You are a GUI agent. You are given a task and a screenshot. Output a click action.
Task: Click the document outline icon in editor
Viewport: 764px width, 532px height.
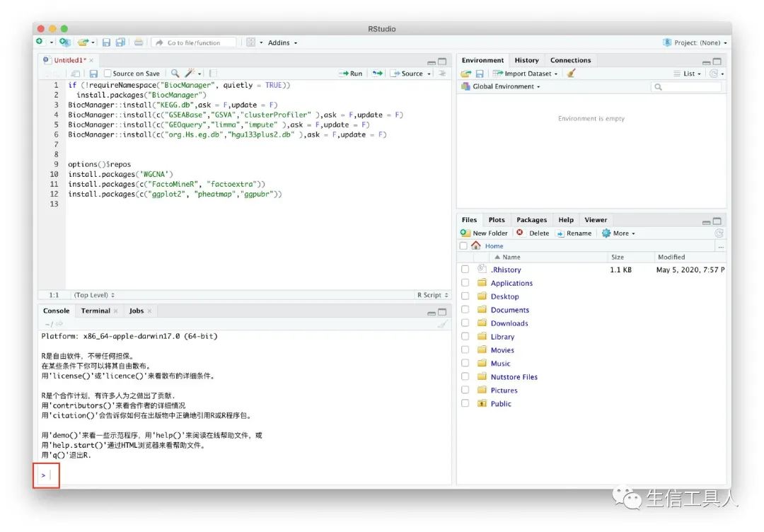(x=442, y=73)
